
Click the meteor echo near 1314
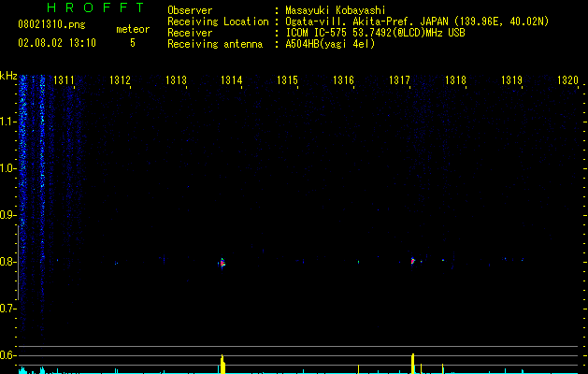tap(222, 263)
